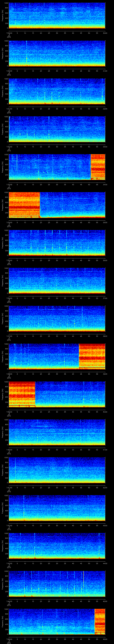Click the 50-second tick label under the 7:38:00 panel
Image resolution: width=114 pixels, height=644 pixels.
[89, 374]
